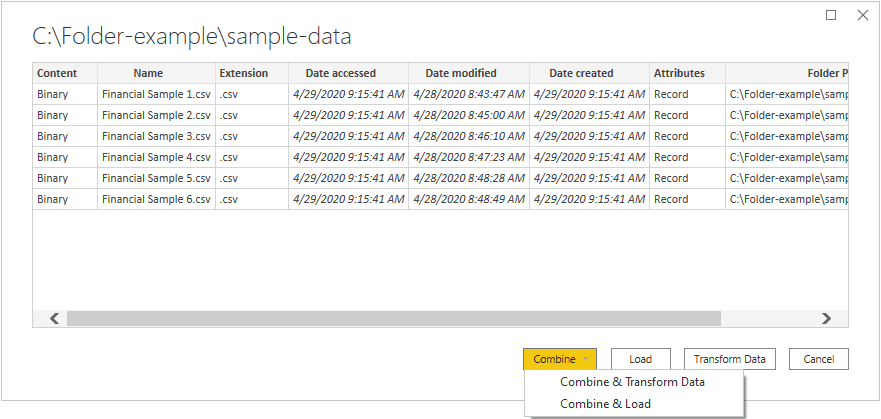Viewport: 881px width, 419px height.
Task: Open Record attributes for Financial Sample 5.csv
Action: 671,178
